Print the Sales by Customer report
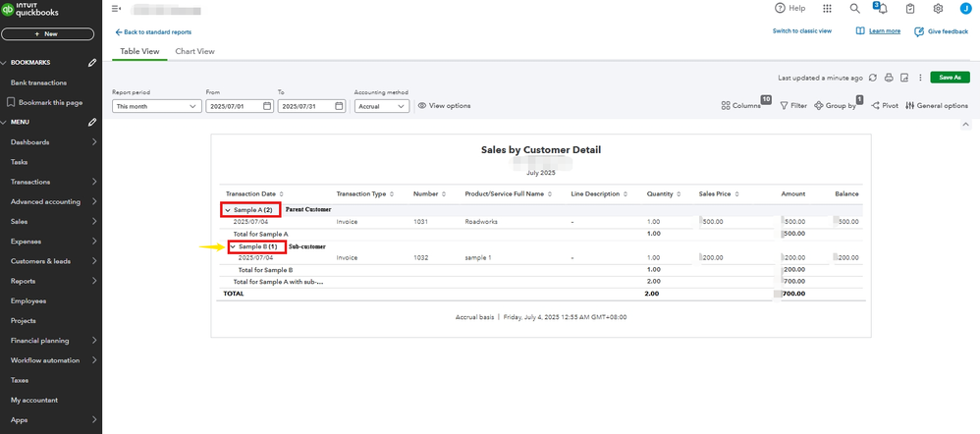 (x=888, y=77)
